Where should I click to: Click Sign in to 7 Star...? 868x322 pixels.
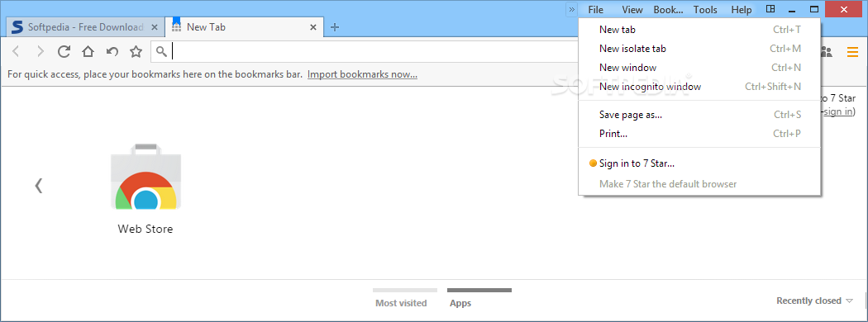tap(699, 163)
